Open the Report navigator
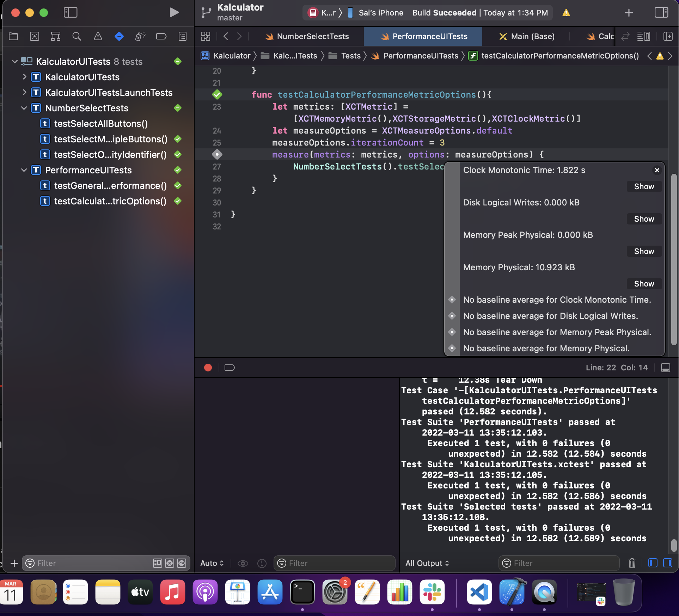The height and width of the screenshot is (616, 679). click(182, 36)
